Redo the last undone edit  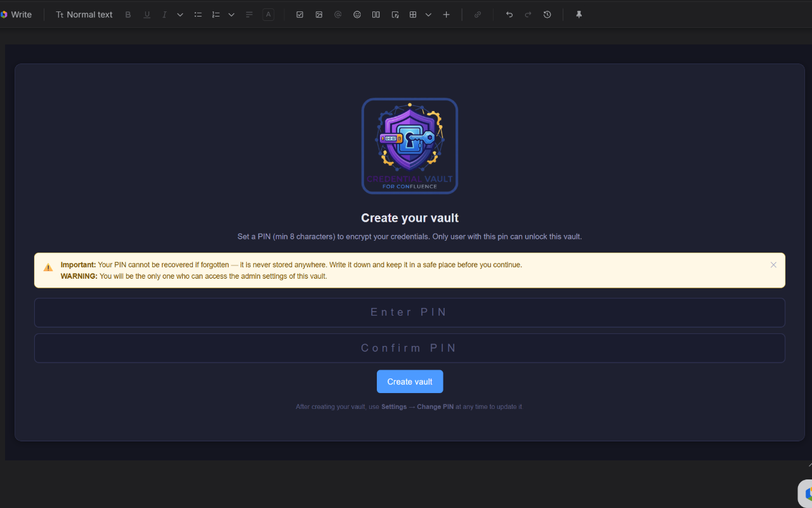pyautogui.click(x=528, y=15)
